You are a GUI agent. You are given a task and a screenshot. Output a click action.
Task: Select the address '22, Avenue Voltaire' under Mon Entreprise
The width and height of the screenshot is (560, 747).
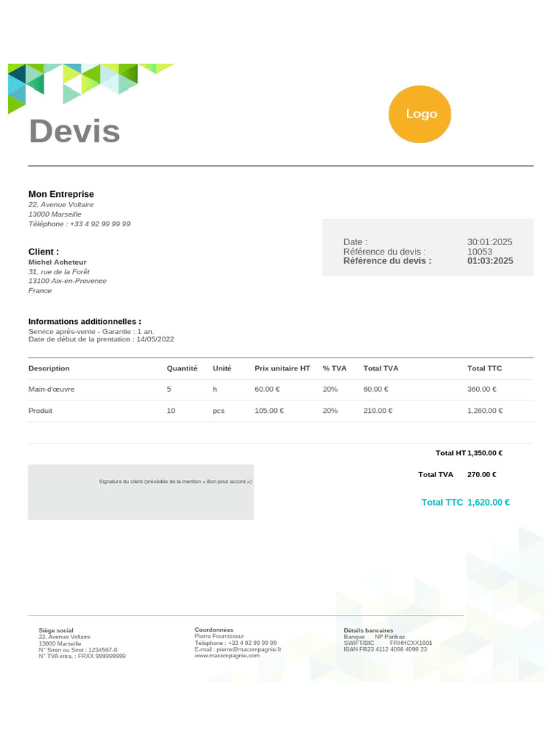point(61,204)
